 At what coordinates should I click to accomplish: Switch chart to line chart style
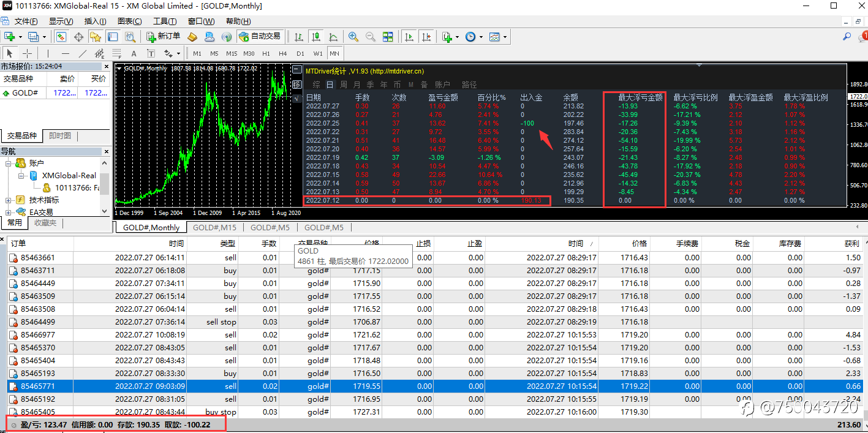[x=333, y=37]
